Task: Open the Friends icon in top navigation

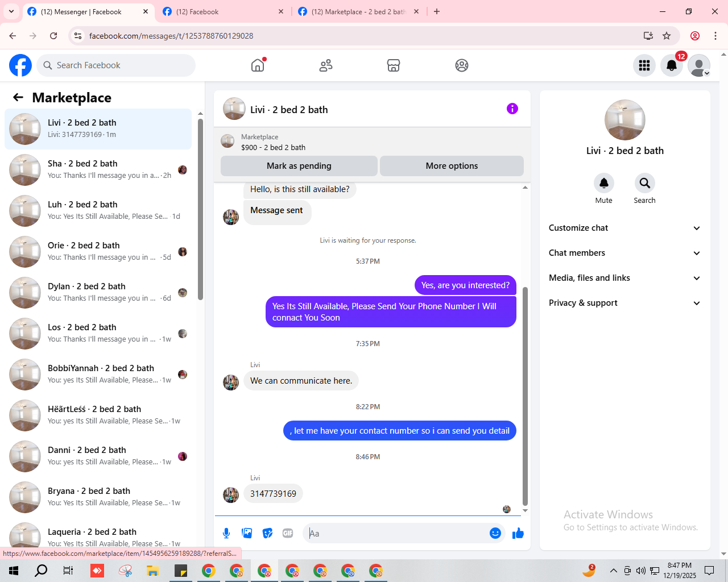Action: coord(326,65)
